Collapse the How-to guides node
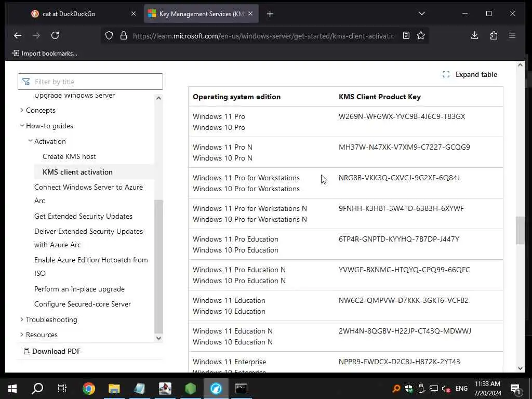 pos(22,126)
